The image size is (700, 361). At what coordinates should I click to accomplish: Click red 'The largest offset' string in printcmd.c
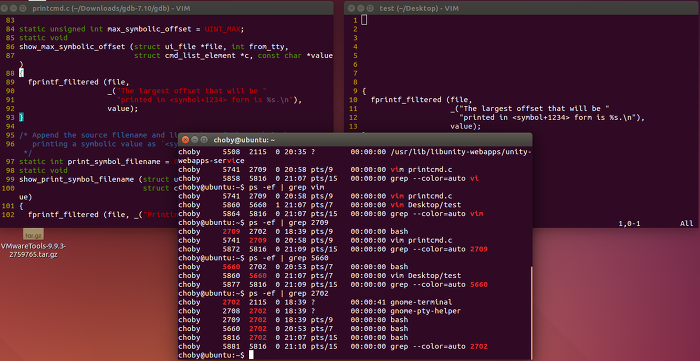pos(191,91)
